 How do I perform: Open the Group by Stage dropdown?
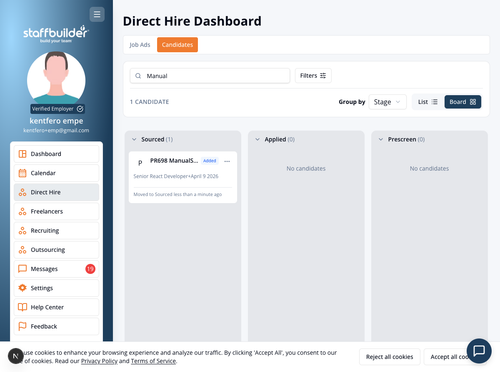coord(387,102)
